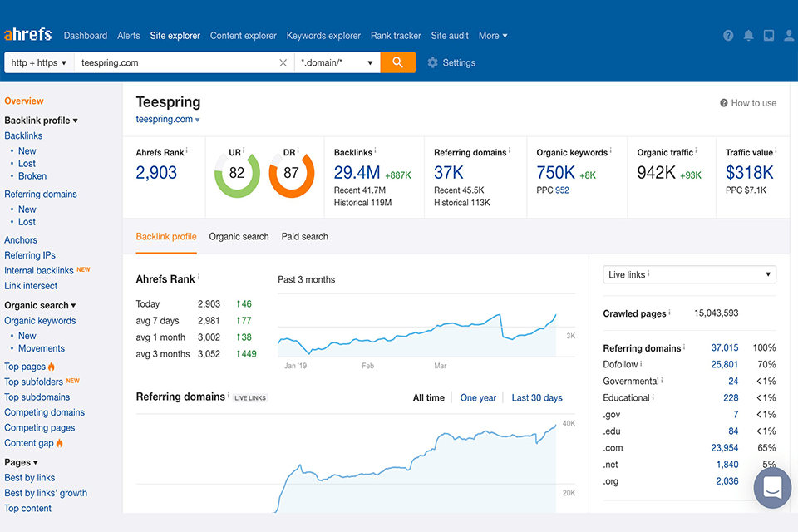Open the Settings gear icon
This screenshot has width=798, height=532.
pos(432,62)
